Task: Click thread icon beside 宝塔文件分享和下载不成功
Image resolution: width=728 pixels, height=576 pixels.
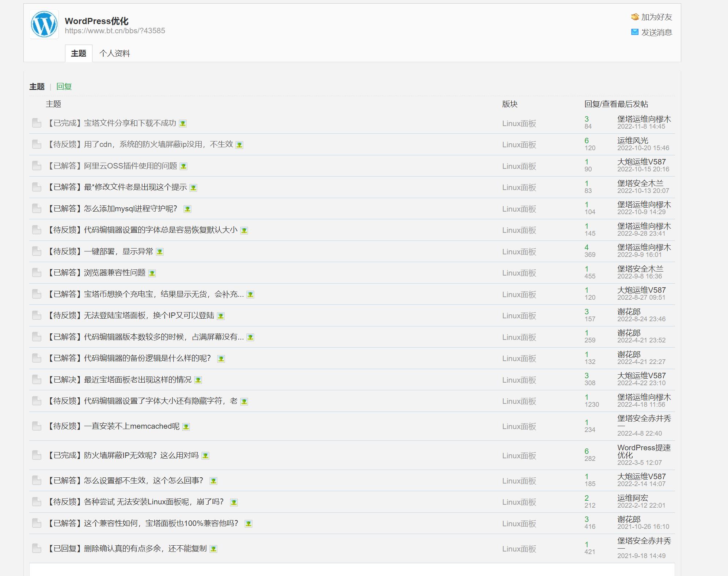Action: [37, 123]
